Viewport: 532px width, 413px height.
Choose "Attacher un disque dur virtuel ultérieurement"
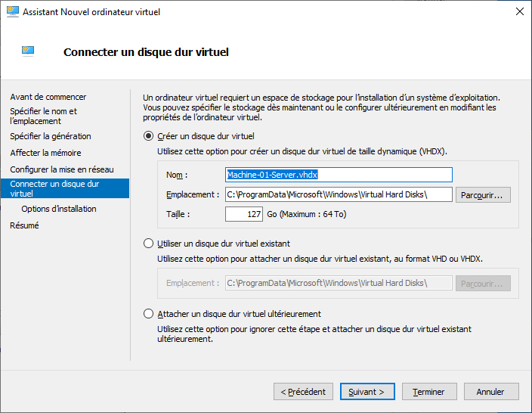pyautogui.click(x=148, y=314)
